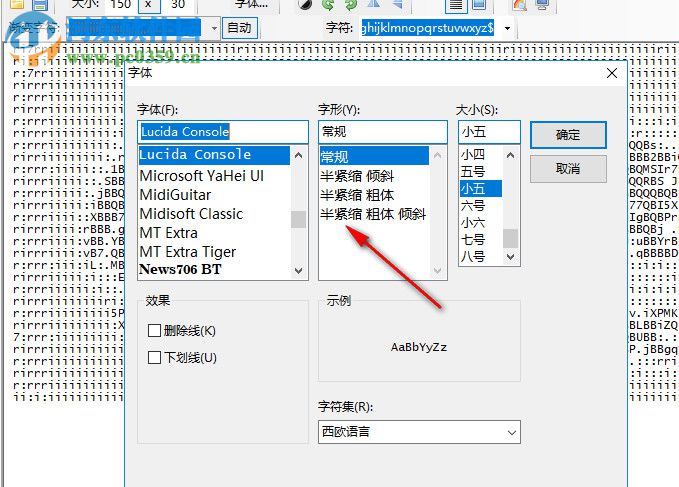The height and width of the screenshot is (487, 679).
Task: Click the x lock button between size fields
Action: [x=149, y=5]
